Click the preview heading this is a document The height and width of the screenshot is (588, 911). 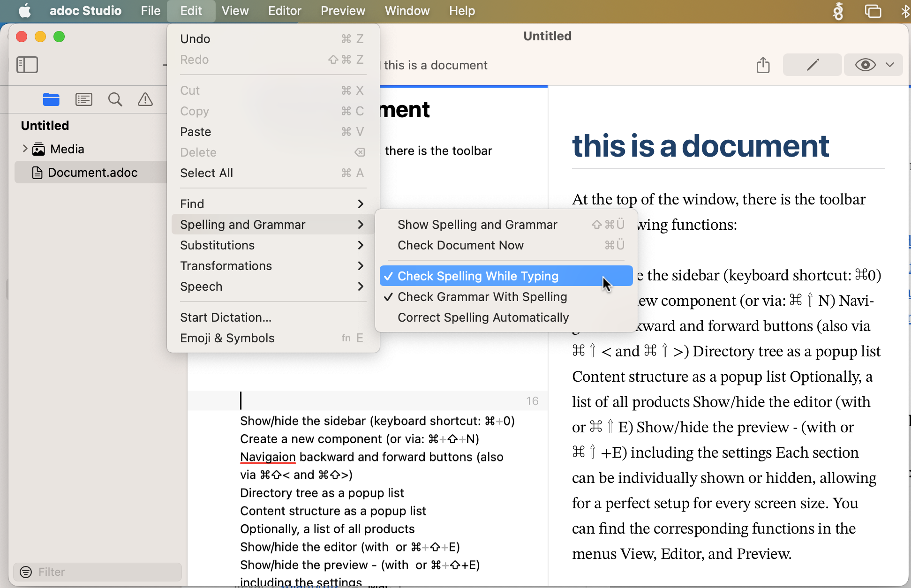click(x=700, y=146)
